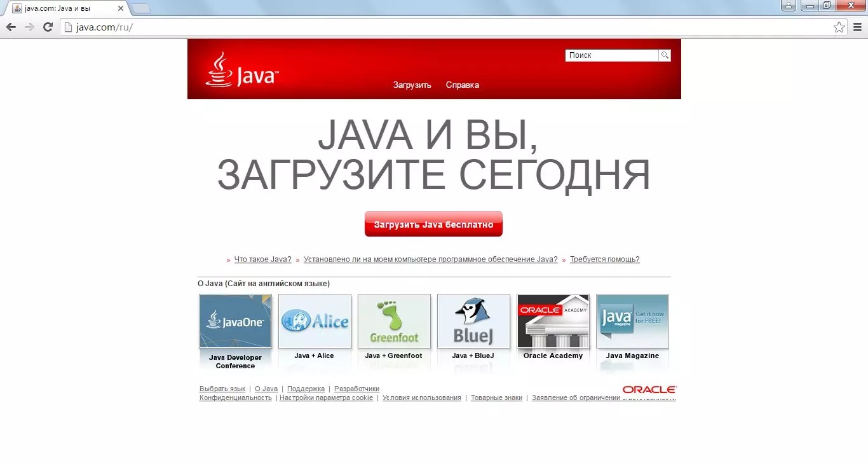Click the page icon in the address bar
The width and height of the screenshot is (868, 463).
coord(68,27)
